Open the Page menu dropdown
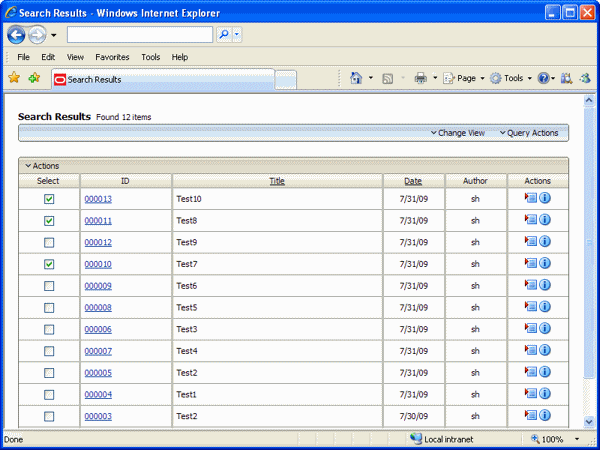Screen dimensions: 600x450 464,78
